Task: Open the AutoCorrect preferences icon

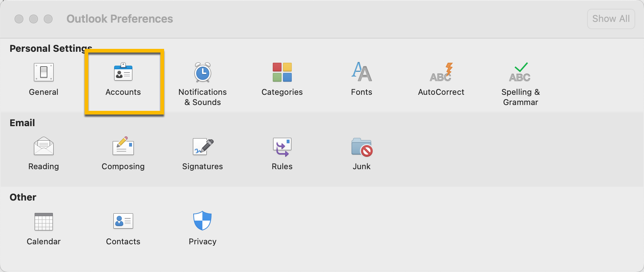Action: (x=441, y=72)
